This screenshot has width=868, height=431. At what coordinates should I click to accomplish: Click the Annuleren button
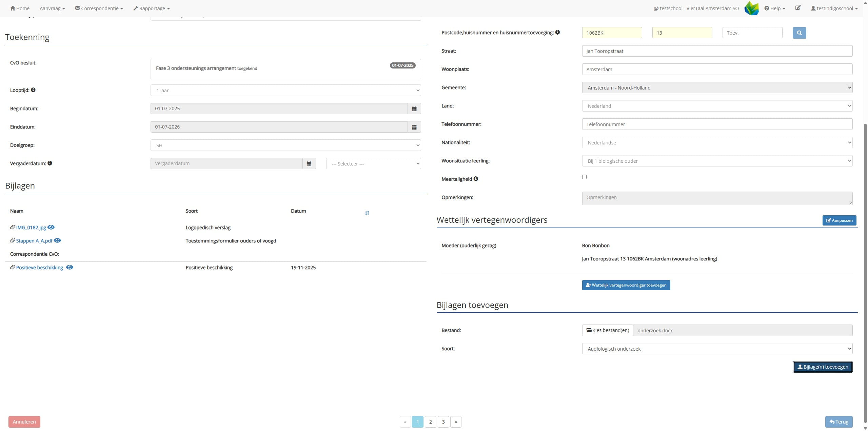pos(24,422)
